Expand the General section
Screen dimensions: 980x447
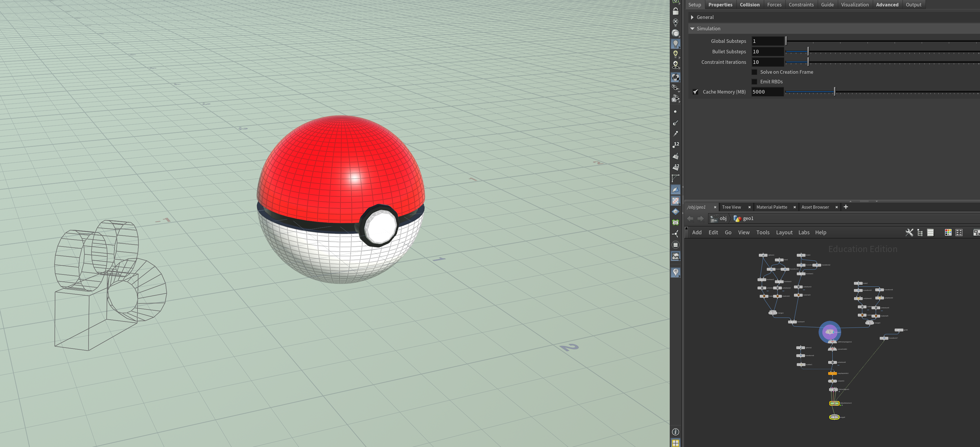692,17
